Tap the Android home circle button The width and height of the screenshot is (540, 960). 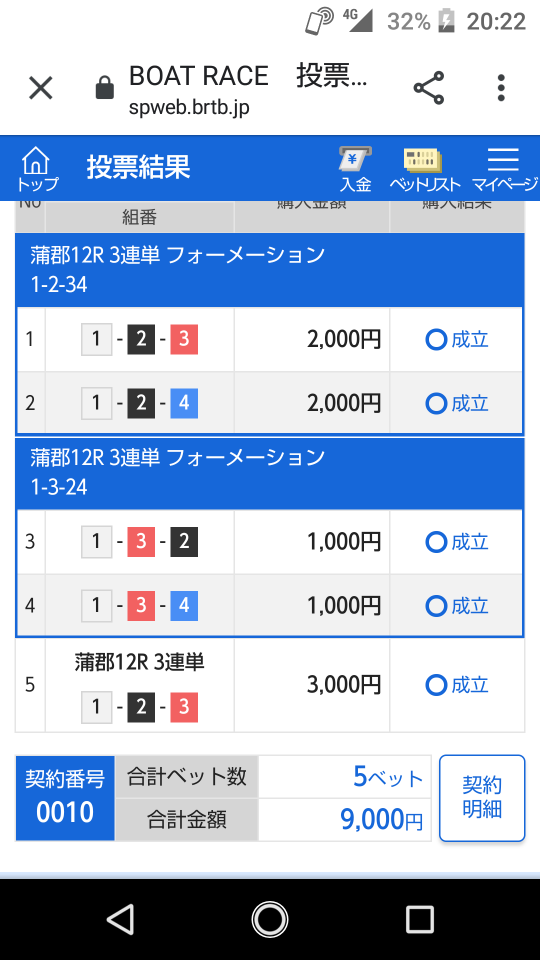[269, 920]
